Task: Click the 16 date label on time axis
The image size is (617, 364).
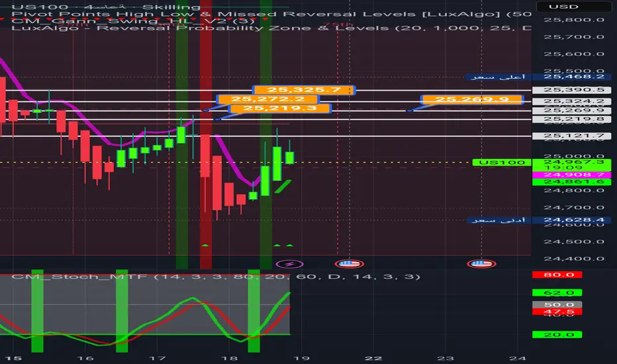Action: (x=85, y=358)
